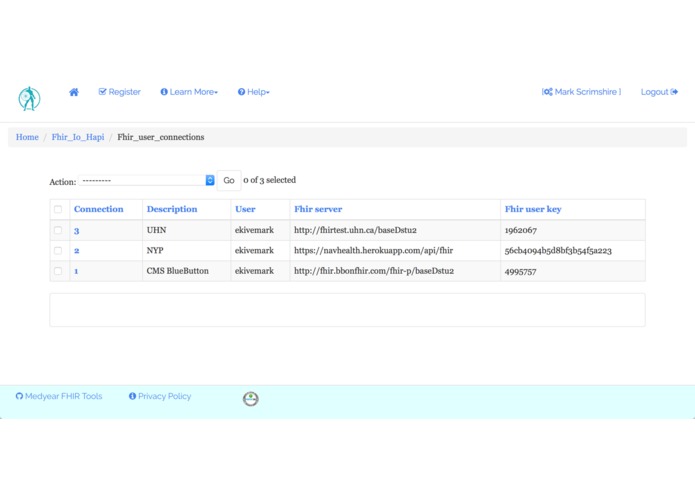This screenshot has width=695, height=494.
Task: Click the user key 4995757
Action: coord(520,271)
